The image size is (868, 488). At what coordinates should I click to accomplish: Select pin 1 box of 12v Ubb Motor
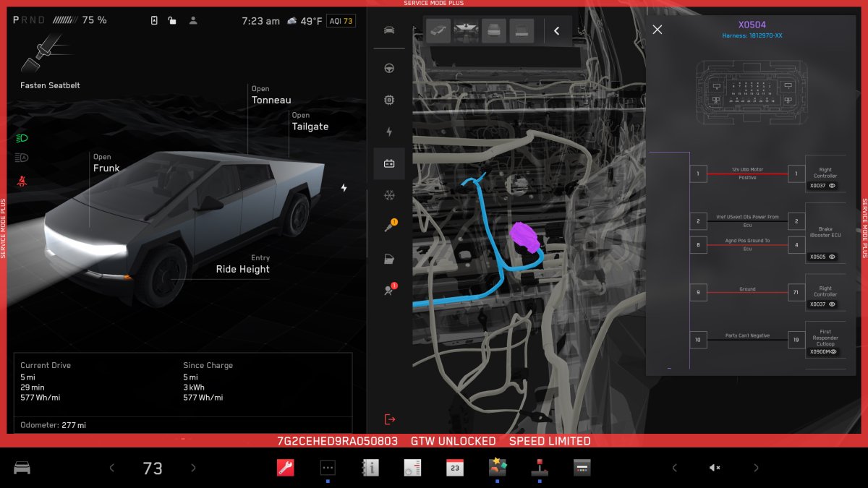click(698, 174)
